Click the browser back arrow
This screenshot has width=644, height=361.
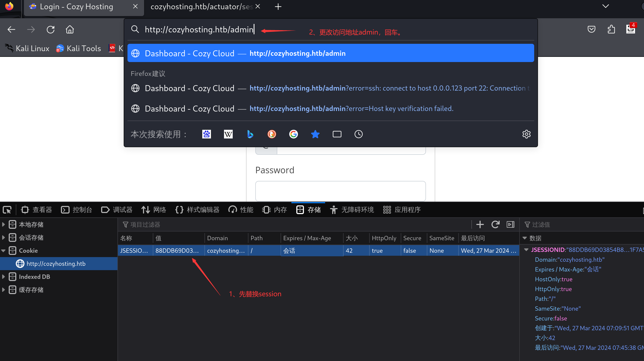tap(11, 29)
